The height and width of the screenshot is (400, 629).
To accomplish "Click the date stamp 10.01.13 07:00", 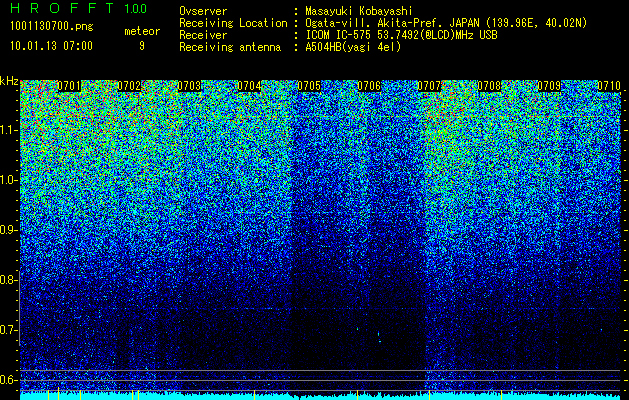I will pos(51,46).
